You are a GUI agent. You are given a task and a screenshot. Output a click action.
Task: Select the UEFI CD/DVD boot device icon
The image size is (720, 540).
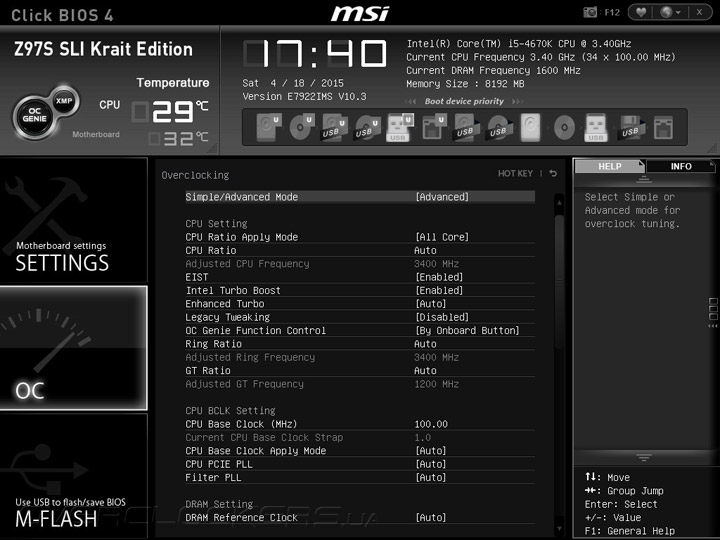point(301,127)
